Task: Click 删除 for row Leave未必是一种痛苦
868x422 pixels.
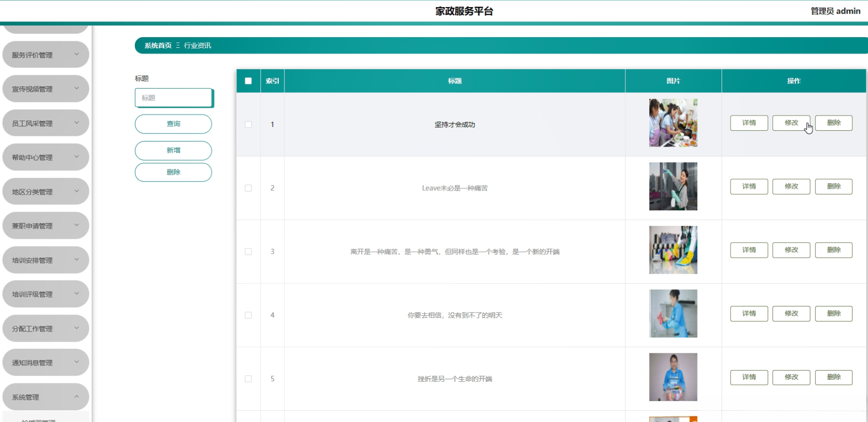Action: point(834,186)
